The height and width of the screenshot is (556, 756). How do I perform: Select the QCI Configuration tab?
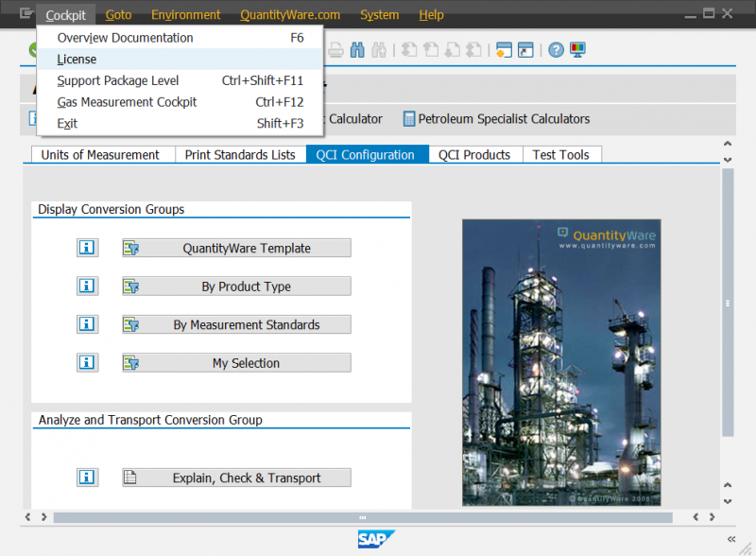(368, 155)
